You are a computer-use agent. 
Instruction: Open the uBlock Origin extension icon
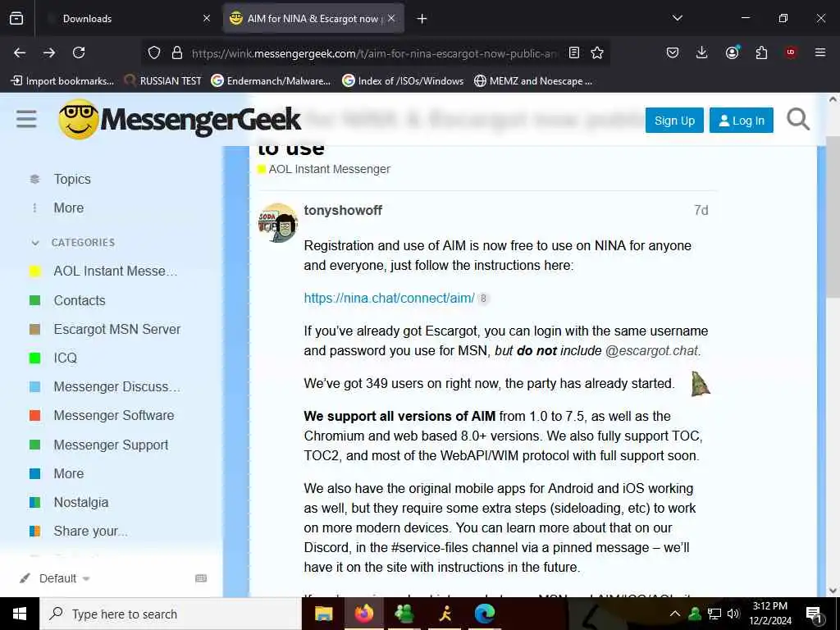791,52
